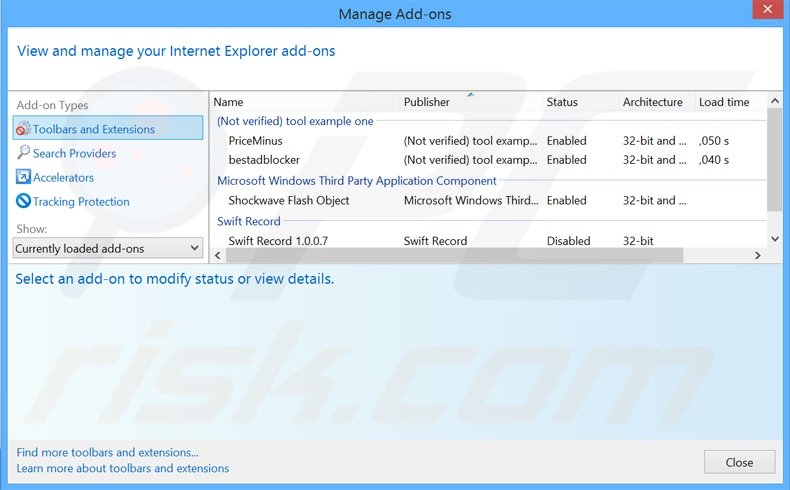790x490 pixels.
Task: Select the PriceMinus add-on row
Action: [x=256, y=141]
